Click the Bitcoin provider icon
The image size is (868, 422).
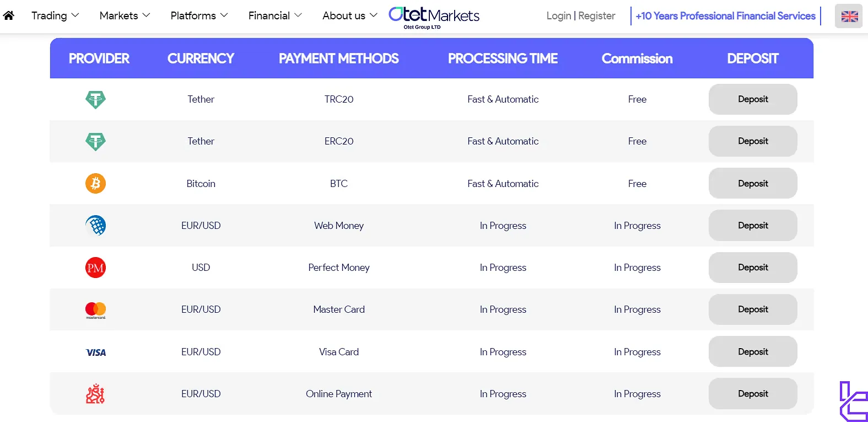[95, 183]
